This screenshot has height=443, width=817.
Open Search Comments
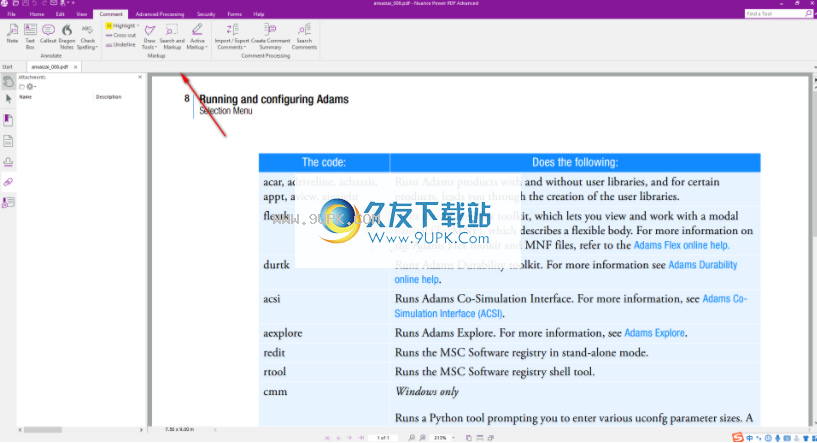304,35
